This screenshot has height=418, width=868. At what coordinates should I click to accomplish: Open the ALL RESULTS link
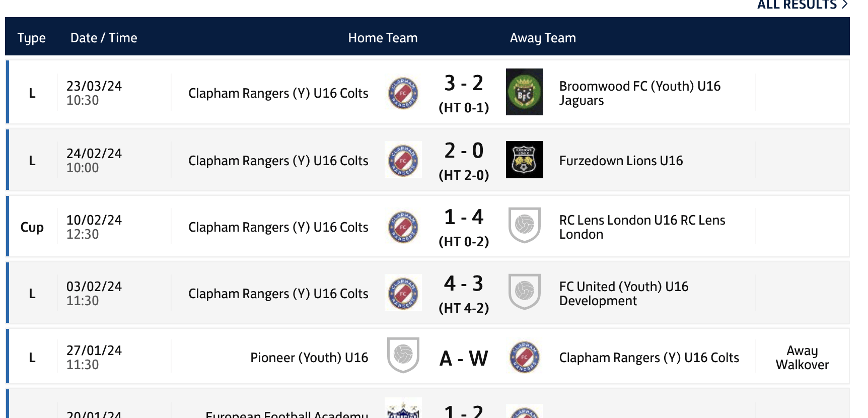point(802,5)
